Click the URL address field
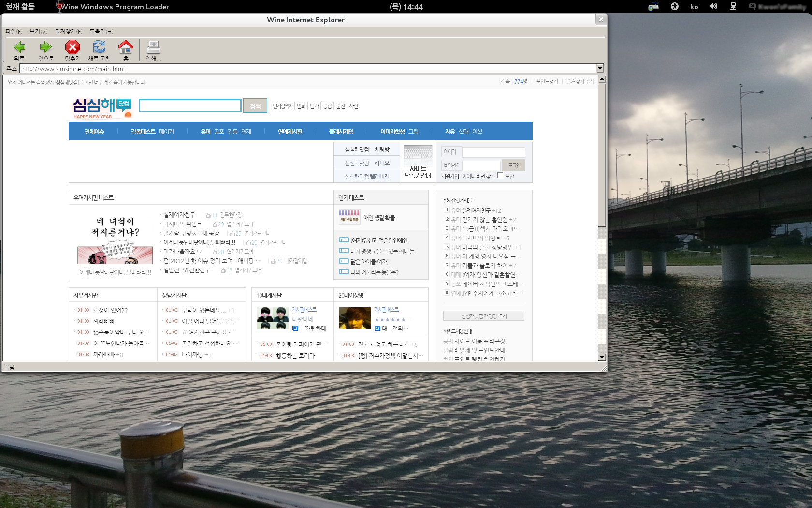The width and height of the screenshot is (812, 508). (308, 69)
